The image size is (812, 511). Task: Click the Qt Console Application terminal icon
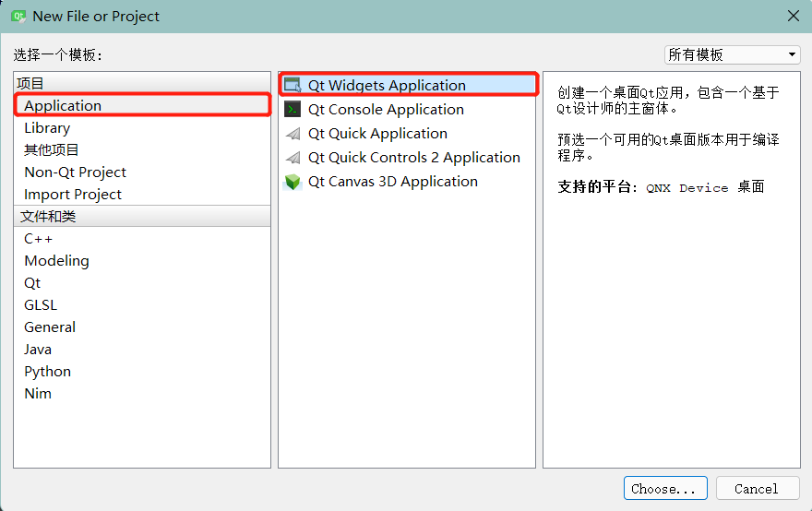point(293,109)
